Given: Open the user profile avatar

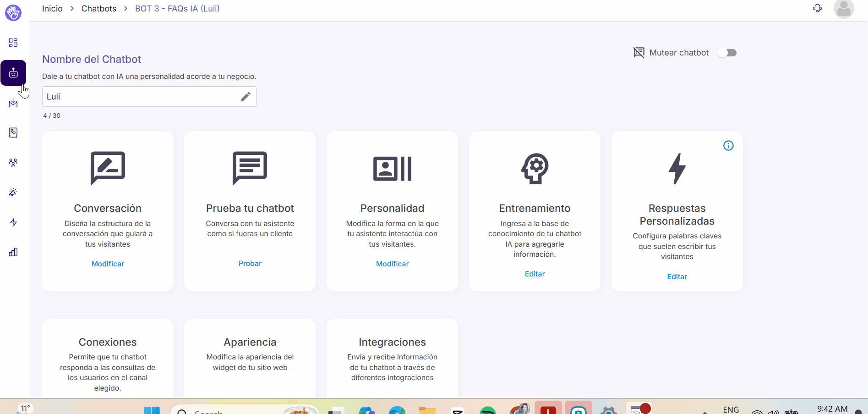Looking at the screenshot, I should pyautogui.click(x=844, y=9).
